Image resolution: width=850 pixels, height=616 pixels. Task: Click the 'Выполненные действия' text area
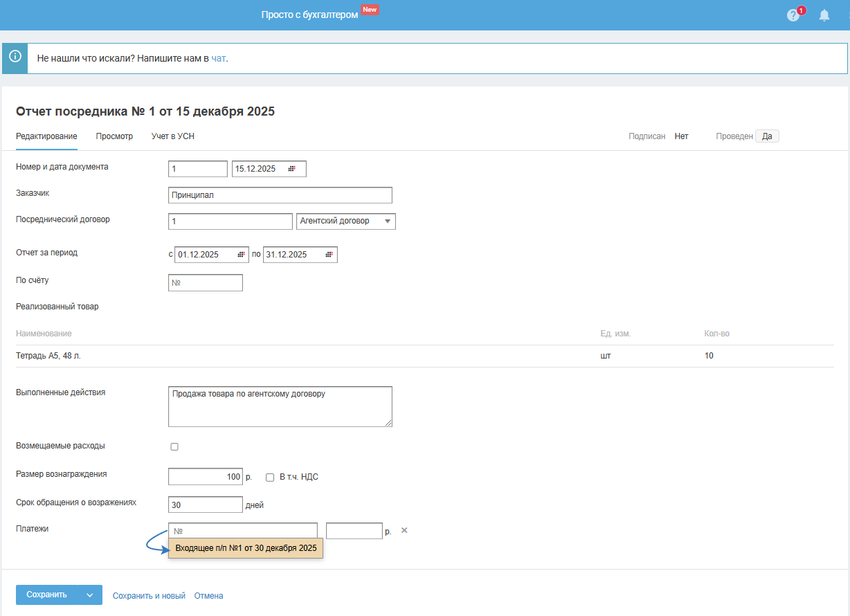pos(280,407)
